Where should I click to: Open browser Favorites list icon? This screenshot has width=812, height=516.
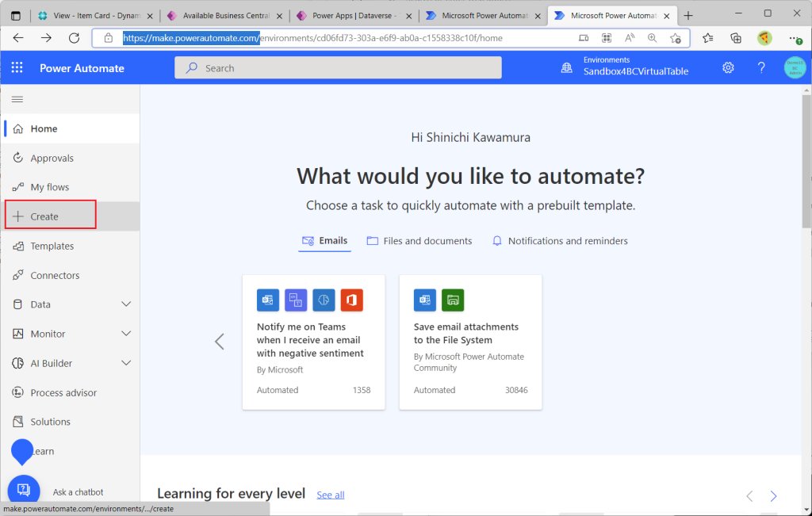pos(708,38)
